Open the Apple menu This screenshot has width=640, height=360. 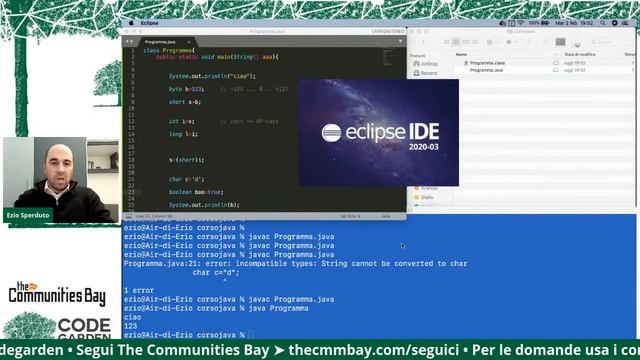coord(131,23)
